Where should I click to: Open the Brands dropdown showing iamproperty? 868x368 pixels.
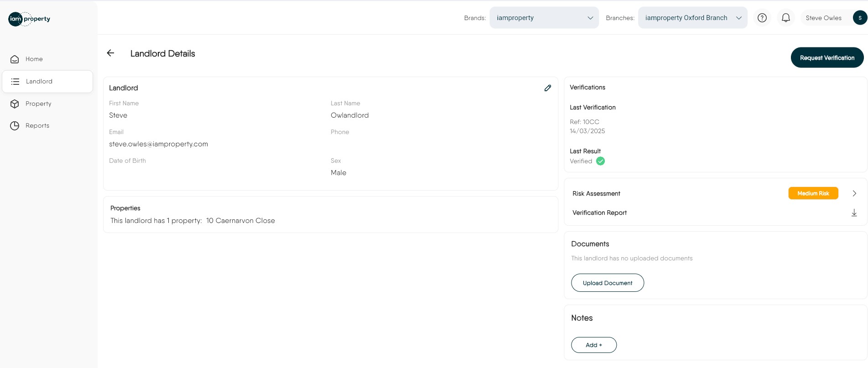click(544, 18)
